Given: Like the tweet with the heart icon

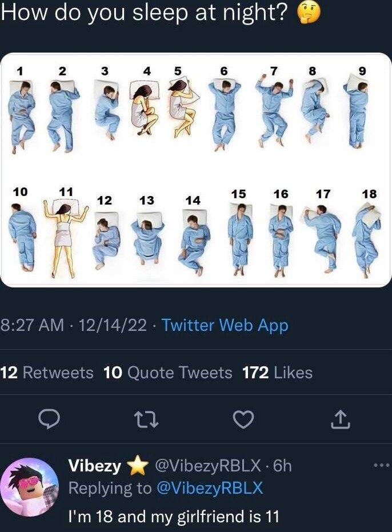Looking at the screenshot, I should [x=243, y=419].
